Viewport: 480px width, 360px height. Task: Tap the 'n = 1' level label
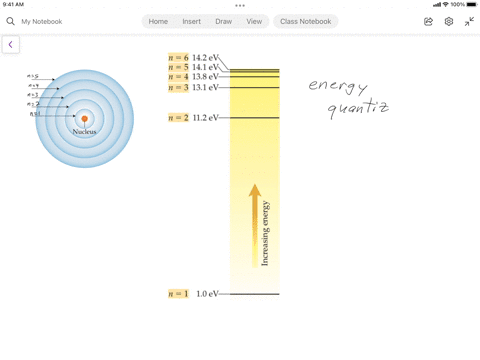click(x=178, y=294)
